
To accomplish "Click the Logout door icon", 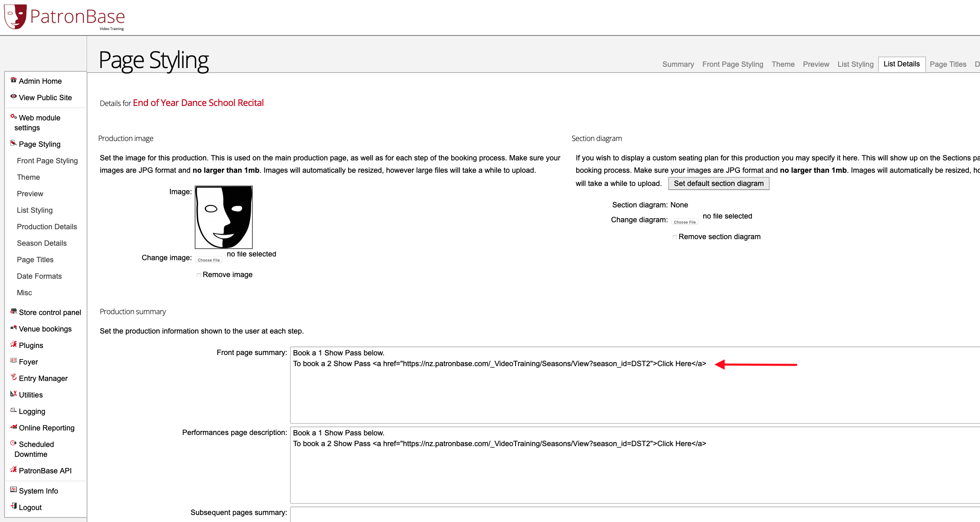I will pos(13,506).
